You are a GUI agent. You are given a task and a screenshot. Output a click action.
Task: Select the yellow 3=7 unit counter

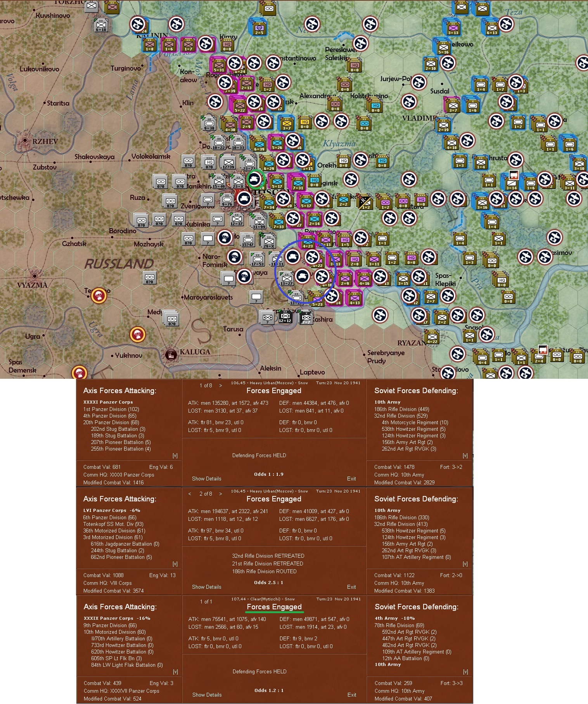[x=287, y=123]
